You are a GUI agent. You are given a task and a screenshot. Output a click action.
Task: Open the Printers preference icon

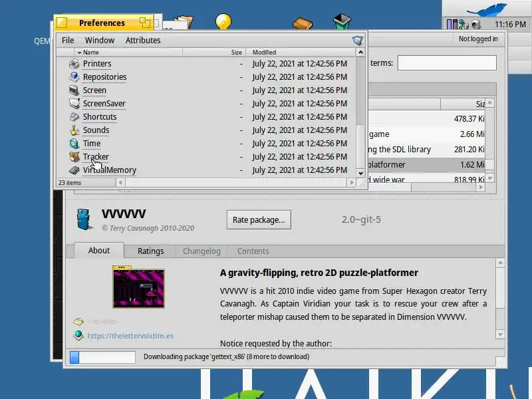pos(74,64)
